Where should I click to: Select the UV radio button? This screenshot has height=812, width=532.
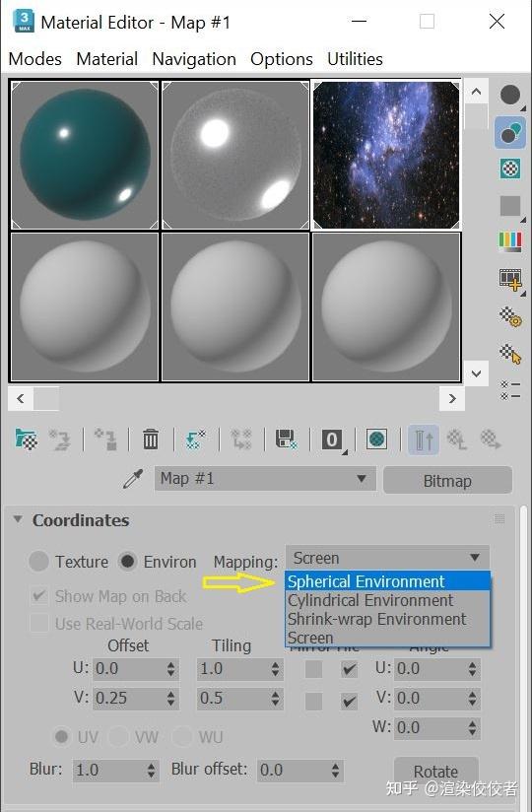(62, 736)
